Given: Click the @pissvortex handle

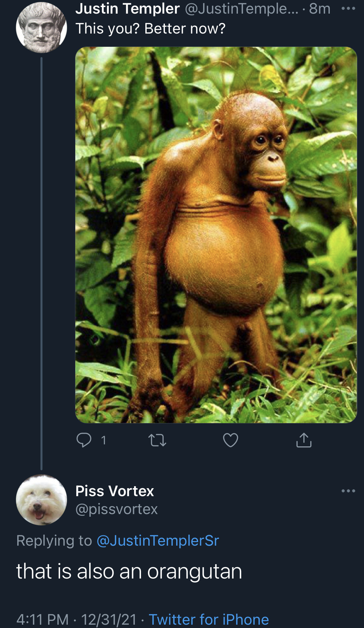Looking at the screenshot, I should pos(117,509).
